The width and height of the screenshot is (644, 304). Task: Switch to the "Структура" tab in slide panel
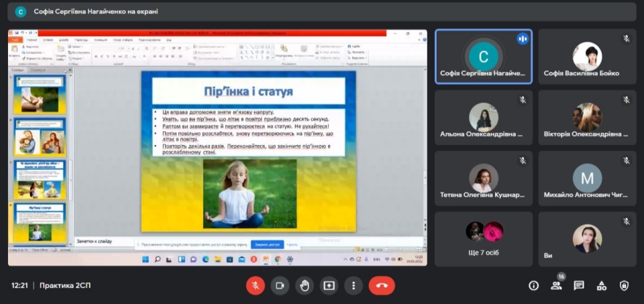point(38,69)
